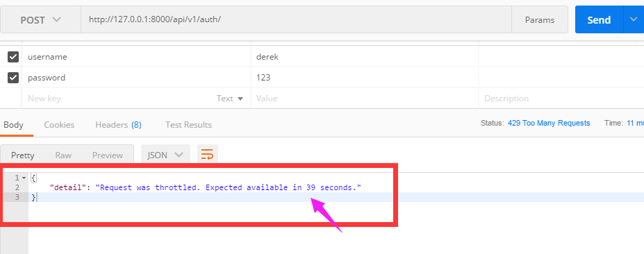The image size is (644, 254).
Task: Select the 123 value cell
Action: (x=365, y=77)
